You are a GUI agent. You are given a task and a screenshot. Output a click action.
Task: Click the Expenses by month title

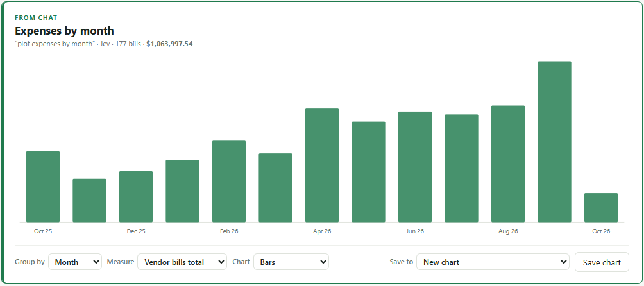click(65, 31)
